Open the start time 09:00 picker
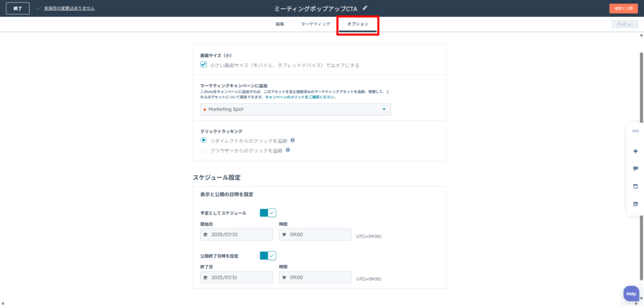The width and height of the screenshot is (644, 306). click(x=315, y=234)
